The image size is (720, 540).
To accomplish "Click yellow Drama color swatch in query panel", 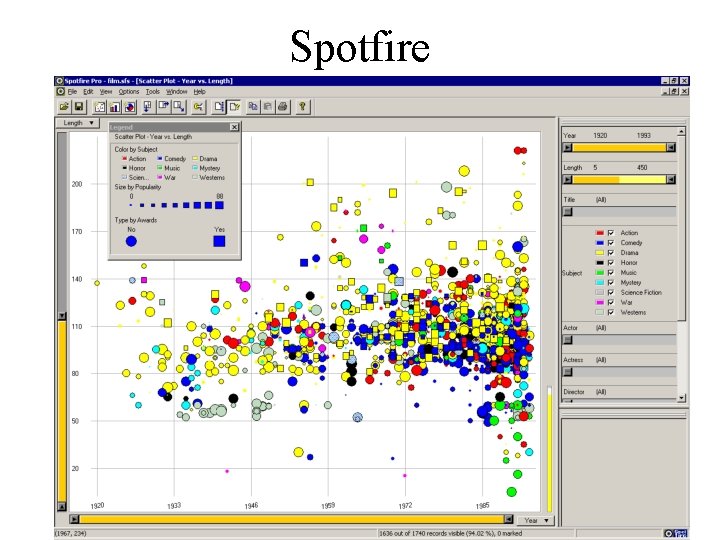I will coord(600,253).
